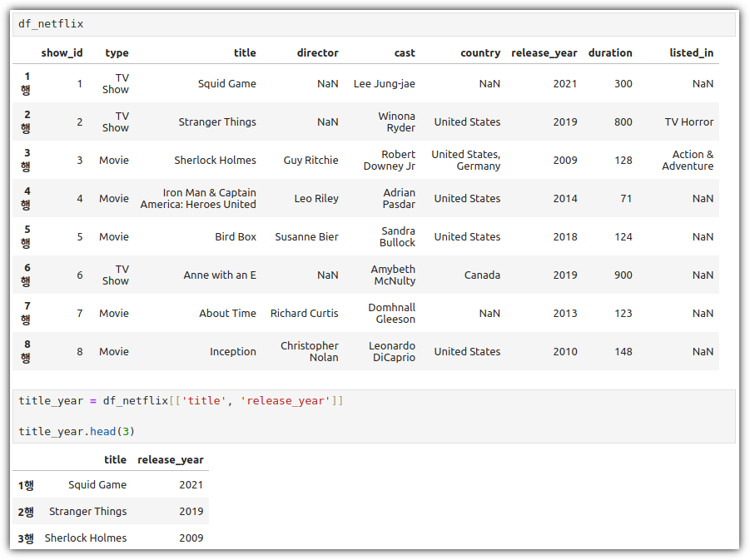Click the United States, Germany country cell
Viewport: 750px width, 560px height.
click(466, 161)
